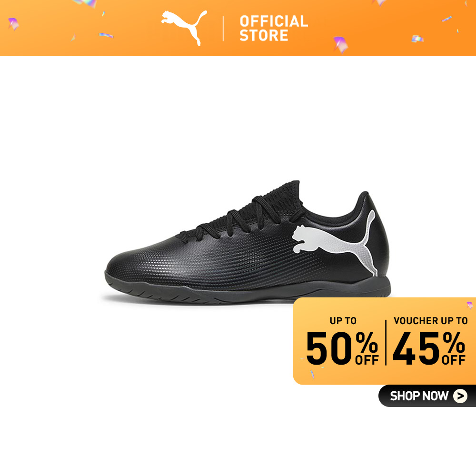This screenshot has height=476, width=476.
Task: Click the silver Puma cat logo on shoe
Action: pyautogui.click(x=335, y=243)
